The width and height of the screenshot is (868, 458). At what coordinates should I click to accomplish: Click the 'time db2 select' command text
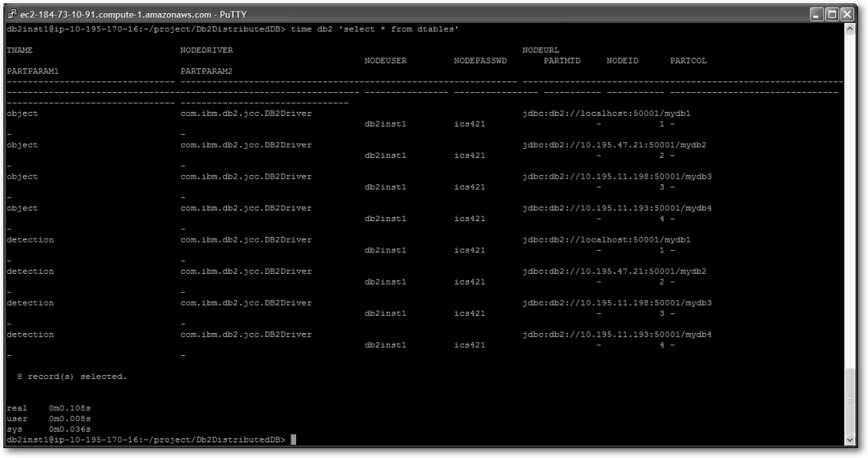click(x=375, y=29)
